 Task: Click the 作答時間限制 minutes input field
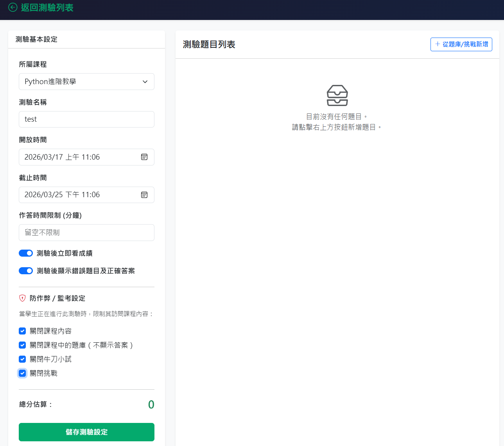[86, 232]
